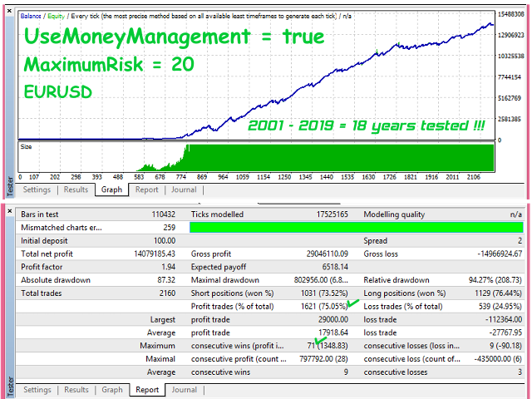Open Results tab in upper Tester panel
This screenshot has height=399, width=532.
coord(76,190)
